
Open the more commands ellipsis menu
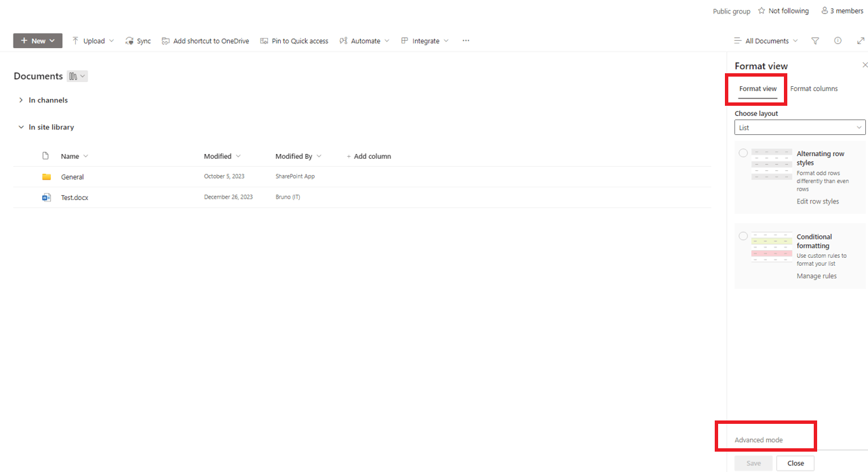click(466, 41)
